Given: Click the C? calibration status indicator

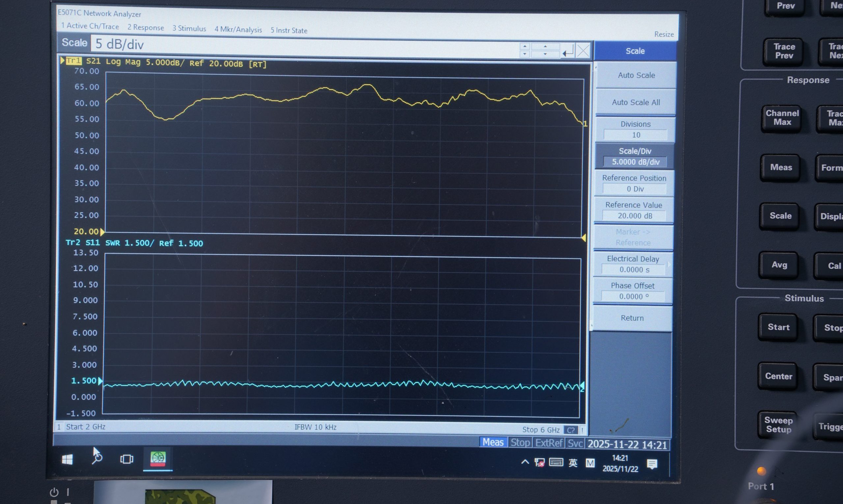Looking at the screenshot, I should tap(571, 430).
